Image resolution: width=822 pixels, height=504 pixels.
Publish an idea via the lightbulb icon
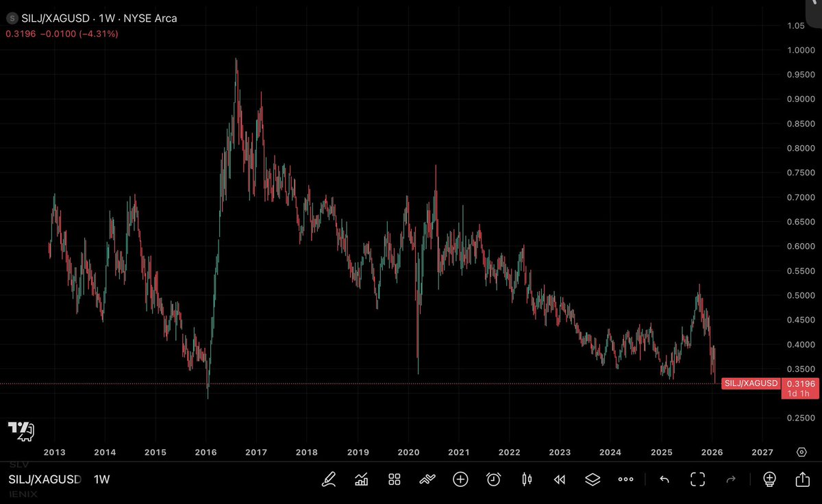pyautogui.click(x=769, y=479)
